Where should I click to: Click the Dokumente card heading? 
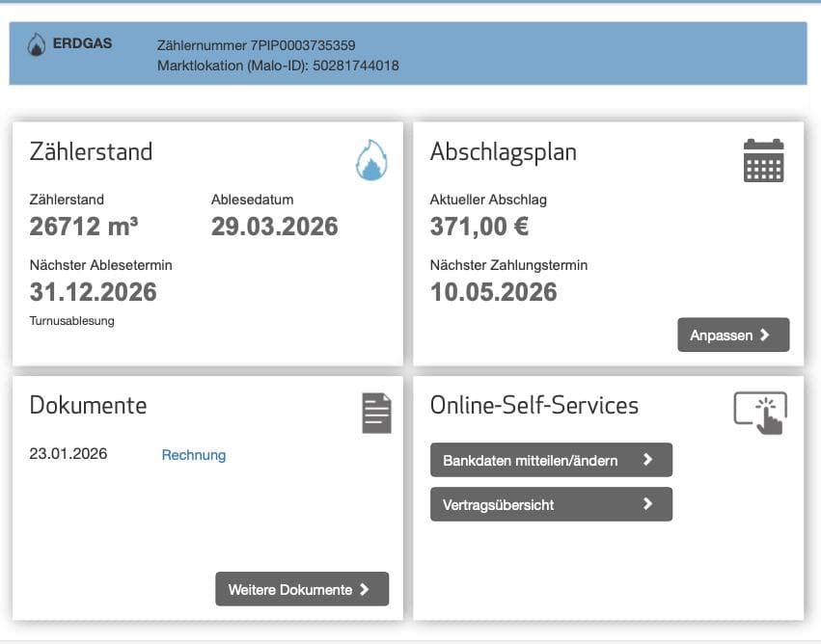[88, 406]
